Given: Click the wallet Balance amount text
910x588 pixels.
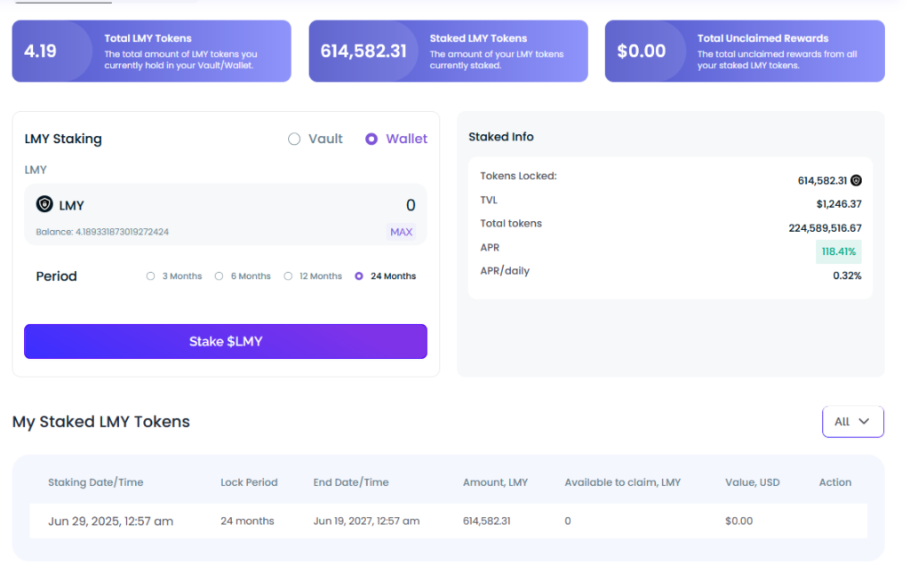Looking at the screenshot, I should 102,232.
